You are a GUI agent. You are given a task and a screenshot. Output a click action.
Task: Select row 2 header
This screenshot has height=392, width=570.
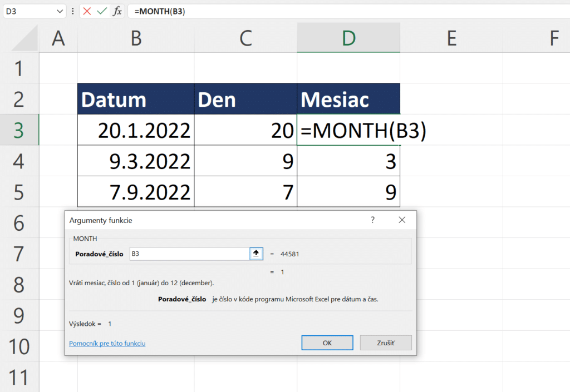pos(19,99)
